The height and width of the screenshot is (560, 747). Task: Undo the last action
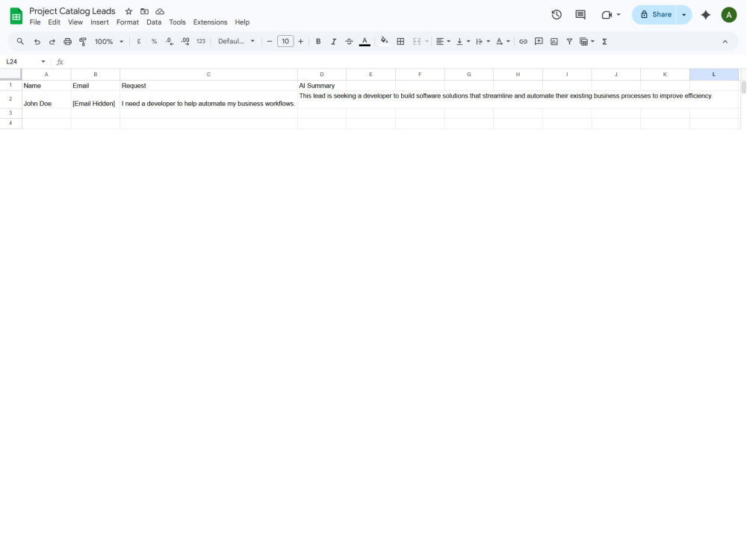coord(37,41)
